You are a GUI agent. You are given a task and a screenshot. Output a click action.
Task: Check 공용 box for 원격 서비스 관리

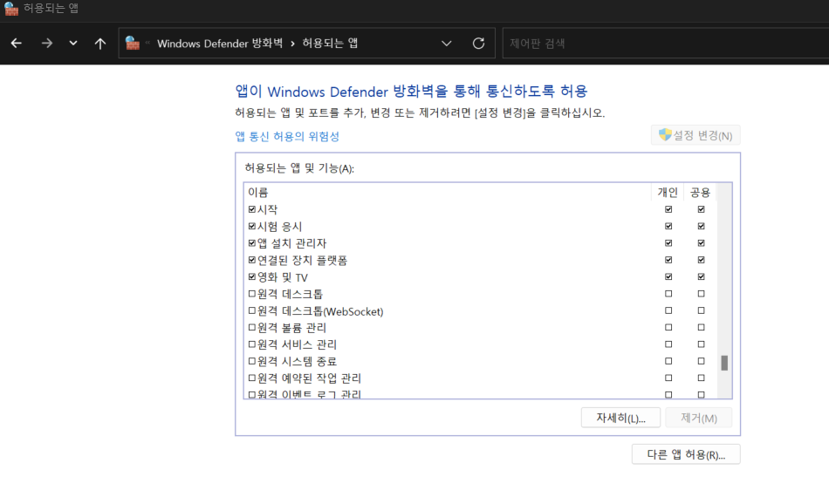(701, 344)
